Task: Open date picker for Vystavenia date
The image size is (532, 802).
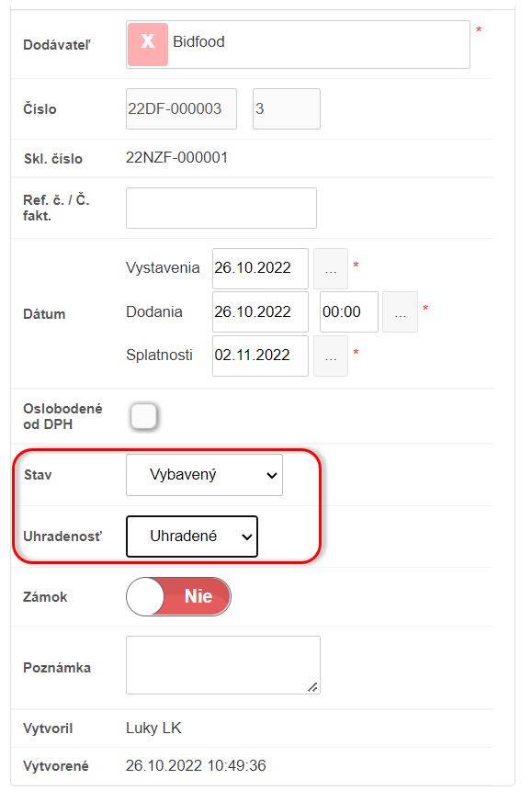Action: coord(331,268)
